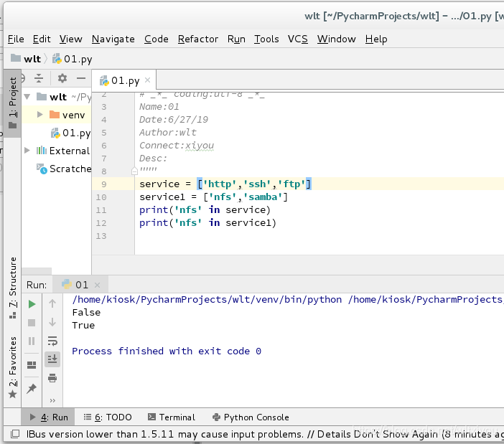The image size is (504, 444).
Task: Expand the venv folder
Action: 40,115
